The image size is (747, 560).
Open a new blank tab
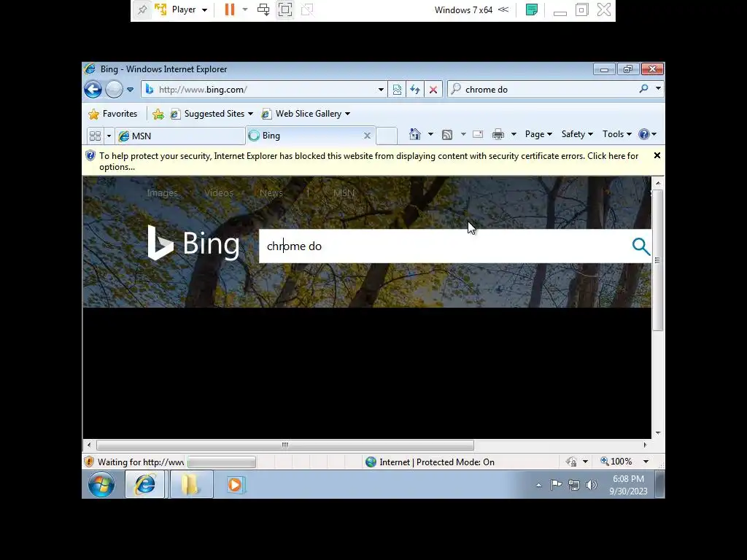click(387, 136)
